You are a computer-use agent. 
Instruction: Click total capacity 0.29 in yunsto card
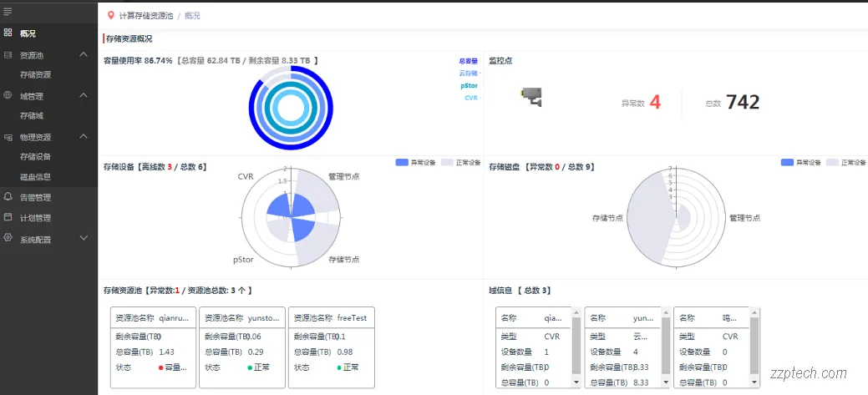pyautogui.click(x=256, y=352)
